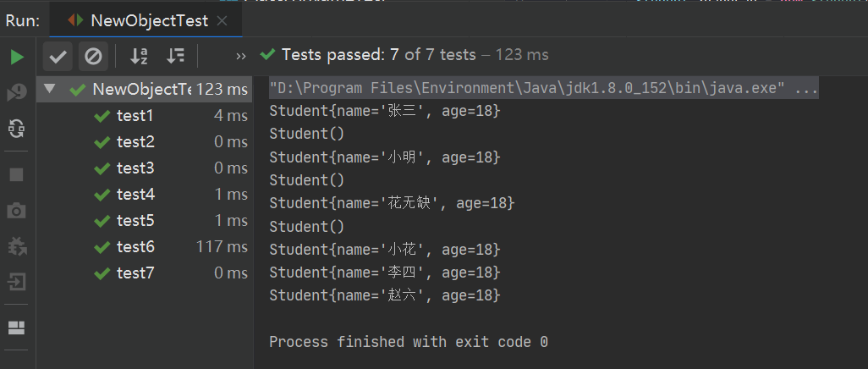868x369 pixels.
Task: Click the Stop process square icon
Action: [17, 174]
